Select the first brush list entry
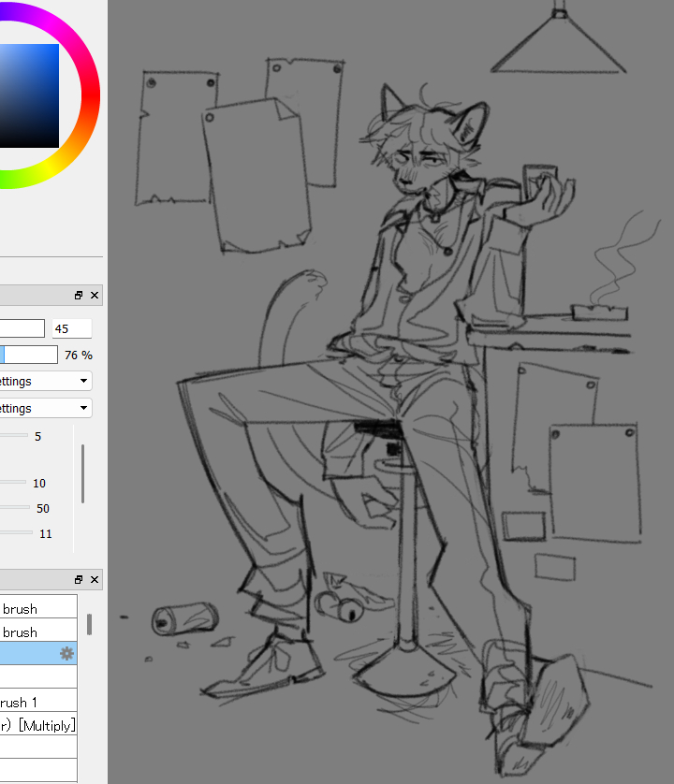This screenshot has width=674, height=784. pos(37,608)
